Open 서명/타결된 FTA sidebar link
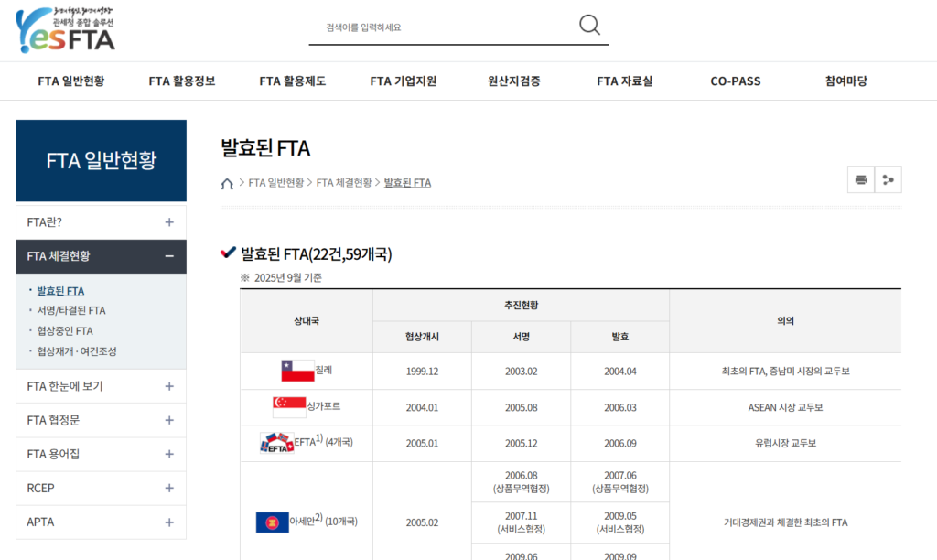The image size is (937, 560). (71, 311)
